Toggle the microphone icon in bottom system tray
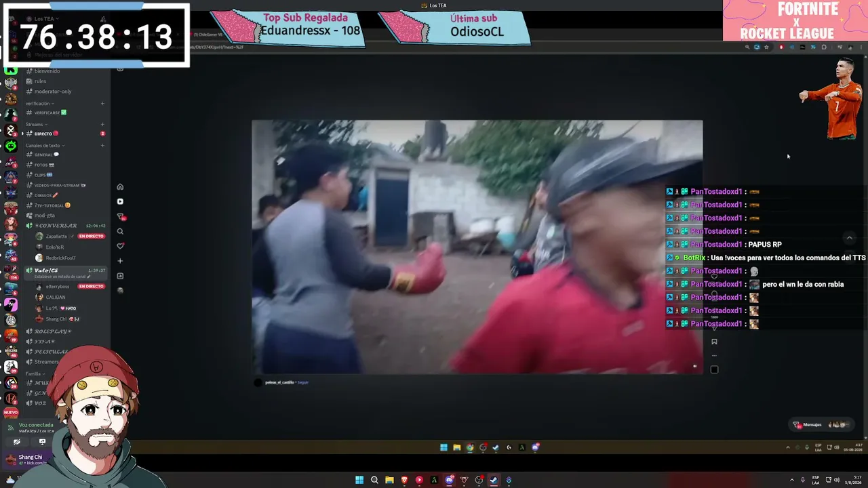The width and height of the screenshot is (868, 488). pyautogui.click(x=804, y=480)
